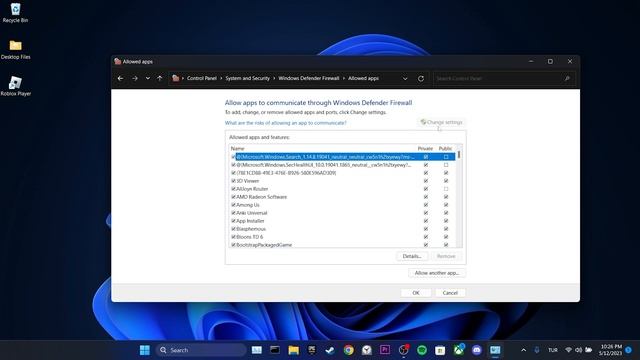Image resolution: width=640 pixels, height=360 pixels.
Task: Click the microphone tray icon
Action: coord(537,350)
